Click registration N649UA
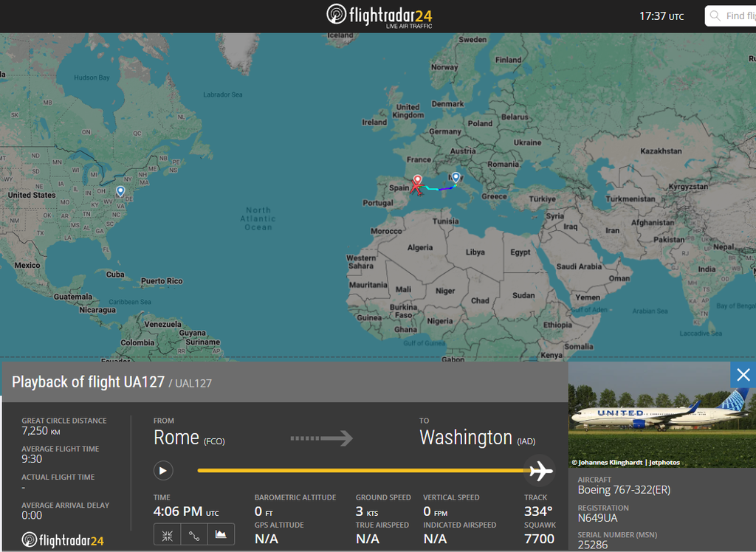Viewport: 756px width, 552px height. coord(597,518)
